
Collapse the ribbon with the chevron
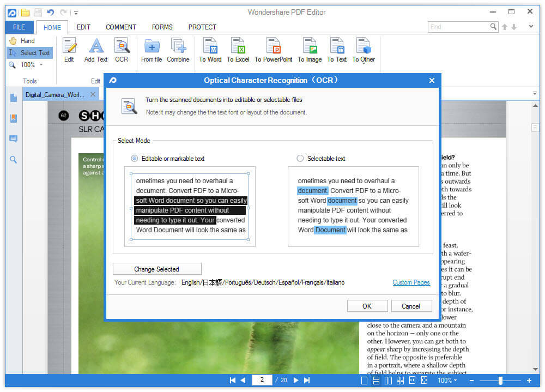coord(531,26)
